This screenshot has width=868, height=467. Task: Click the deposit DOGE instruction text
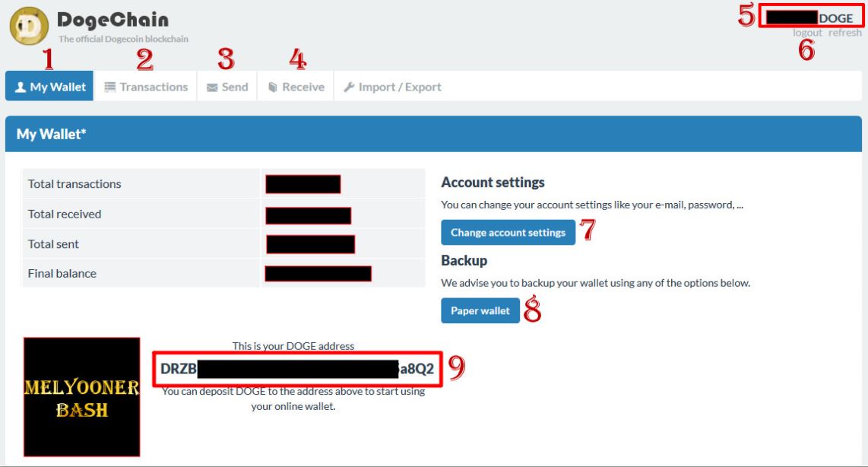293,399
